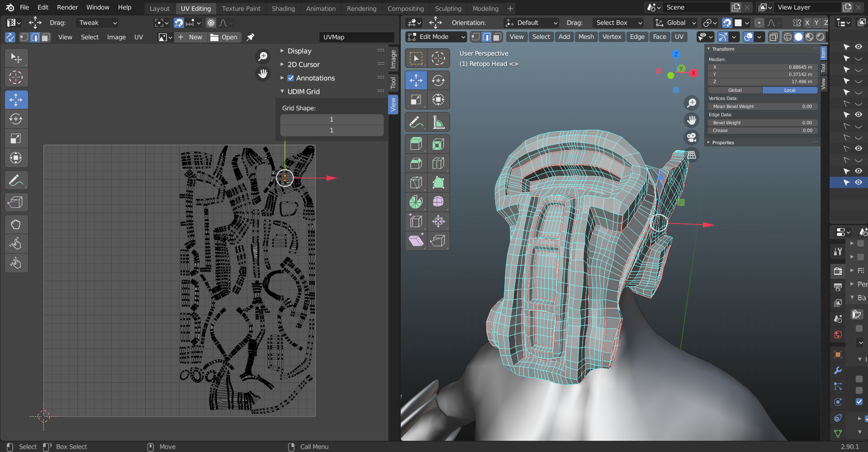Screen dimensions: 868x452
Task: Choose the Knife tool in 3D viewport
Action: [x=416, y=183]
